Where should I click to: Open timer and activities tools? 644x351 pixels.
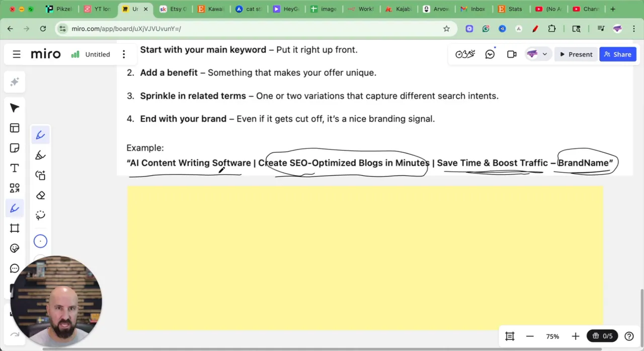pyautogui.click(x=465, y=54)
